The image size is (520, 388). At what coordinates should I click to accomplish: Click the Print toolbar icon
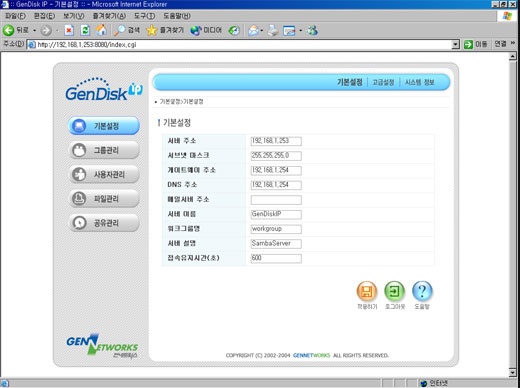coord(273,30)
